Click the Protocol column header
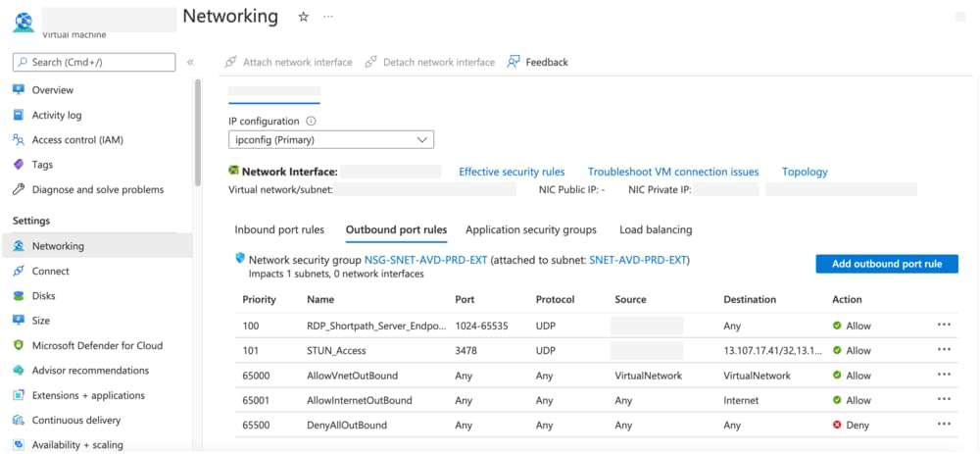980x454 pixels. coord(555,299)
